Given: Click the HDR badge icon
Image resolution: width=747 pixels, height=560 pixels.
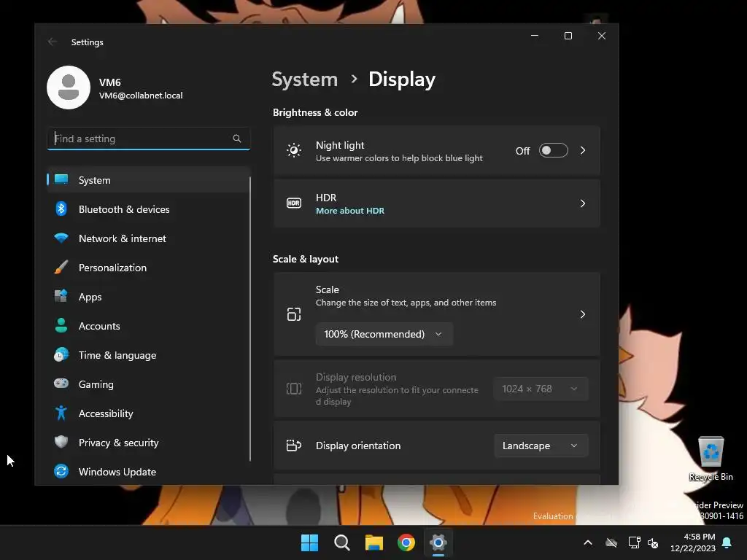Looking at the screenshot, I should click(294, 203).
